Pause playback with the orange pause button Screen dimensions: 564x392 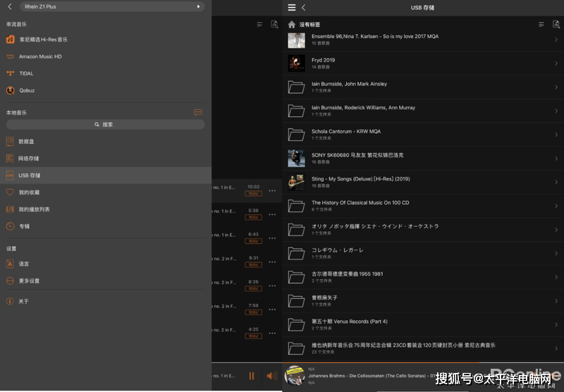(x=252, y=376)
